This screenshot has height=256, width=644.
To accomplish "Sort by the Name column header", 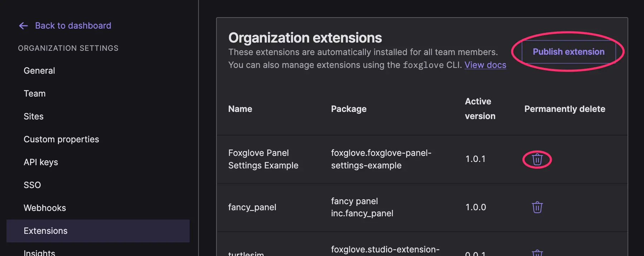I will point(240,109).
